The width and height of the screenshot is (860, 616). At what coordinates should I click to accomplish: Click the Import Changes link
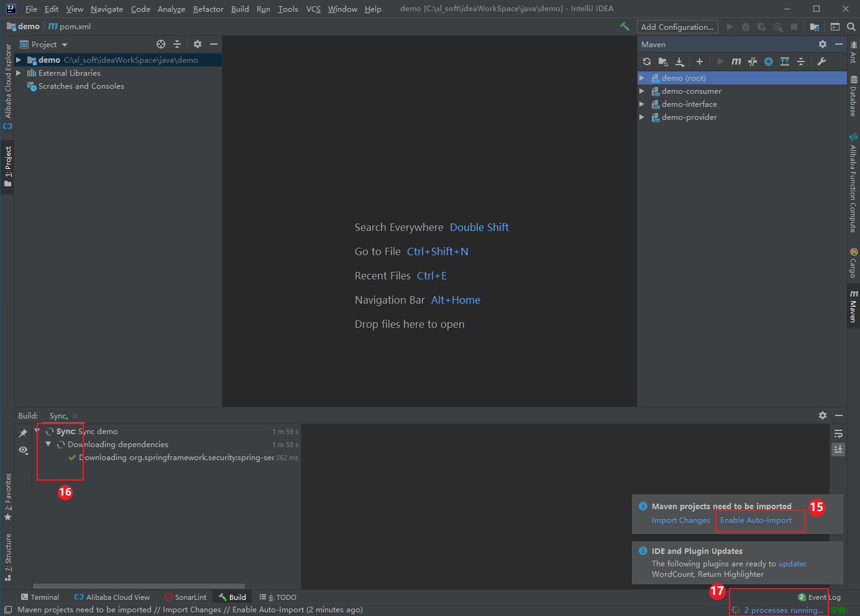pyautogui.click(x=680, y=520)
